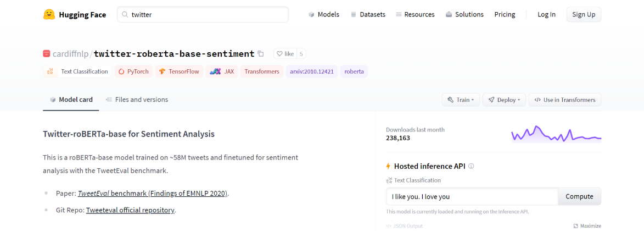Open the Tweeteval official repository link
The height and width of the screenshot is (231, 644).
pyautogui.click(x=130, y=210)
